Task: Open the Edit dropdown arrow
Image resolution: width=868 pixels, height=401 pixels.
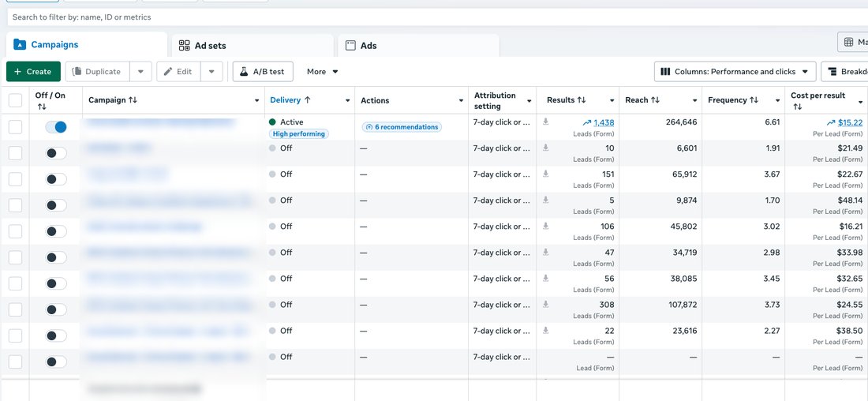Action: tap(211, 72)
